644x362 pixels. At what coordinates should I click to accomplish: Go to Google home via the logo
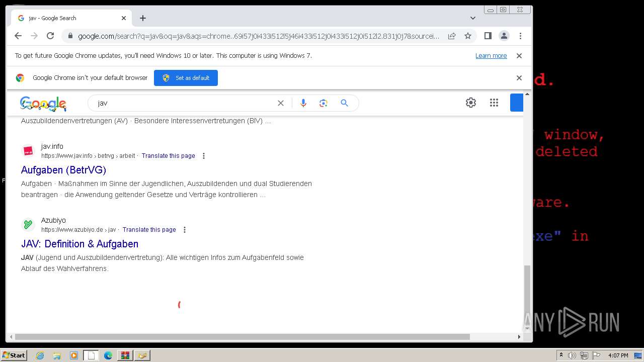click(43, 104)
